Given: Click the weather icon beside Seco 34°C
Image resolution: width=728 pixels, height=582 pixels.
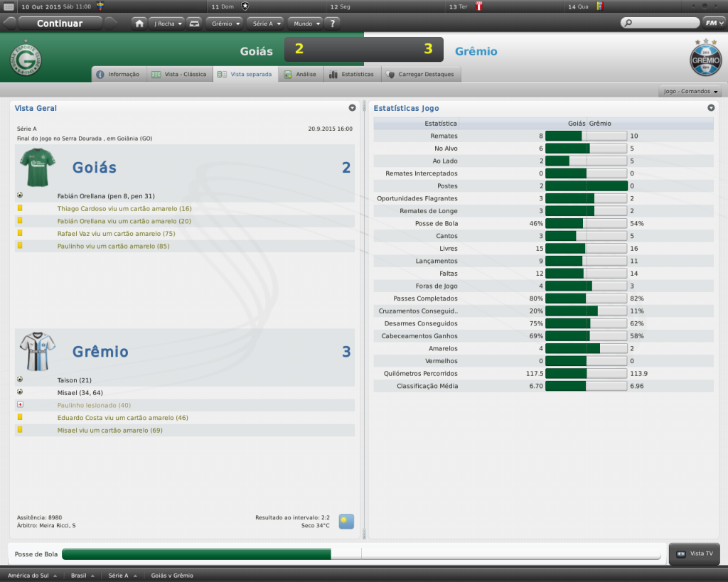Looking at the screenshot, I should pos(346,522).
